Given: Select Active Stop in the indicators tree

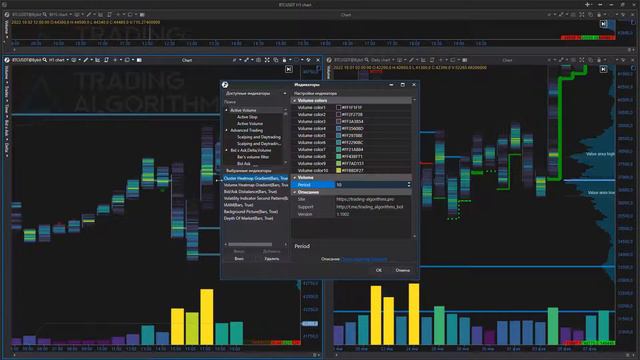Looking at the screenshot, I should (x=247, y=117).
